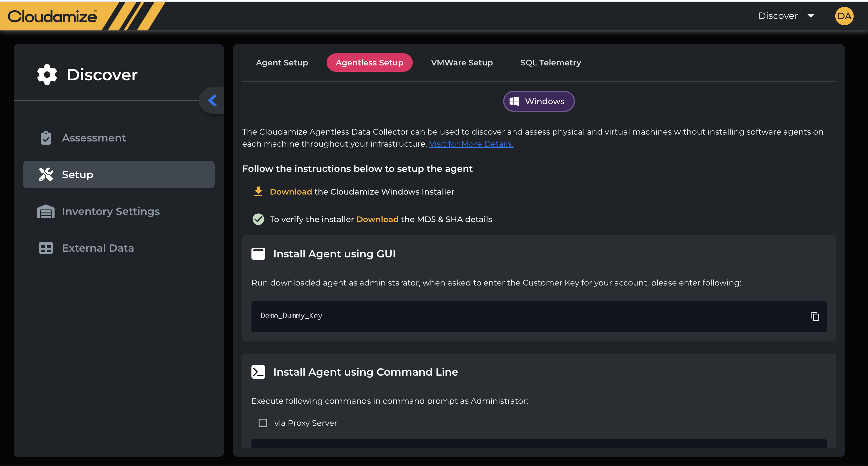Copy the Demo_Dummy_Key customer key

815,317
